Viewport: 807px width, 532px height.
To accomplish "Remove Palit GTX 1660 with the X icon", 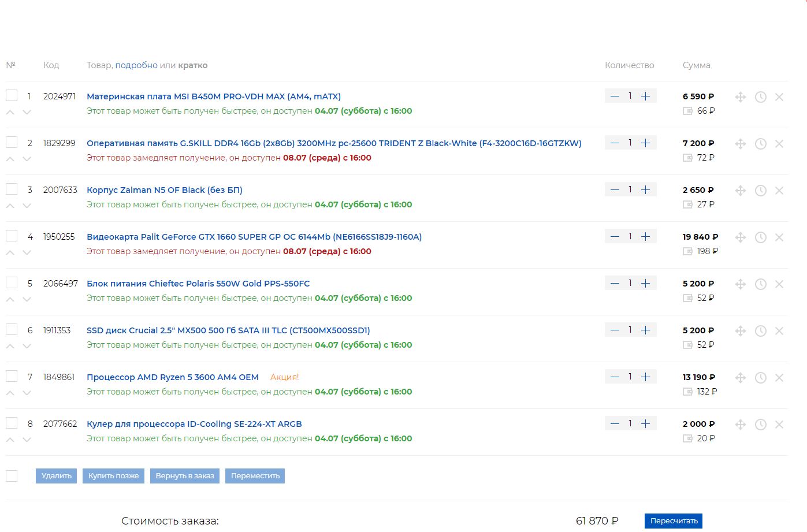I will (779, 237).
